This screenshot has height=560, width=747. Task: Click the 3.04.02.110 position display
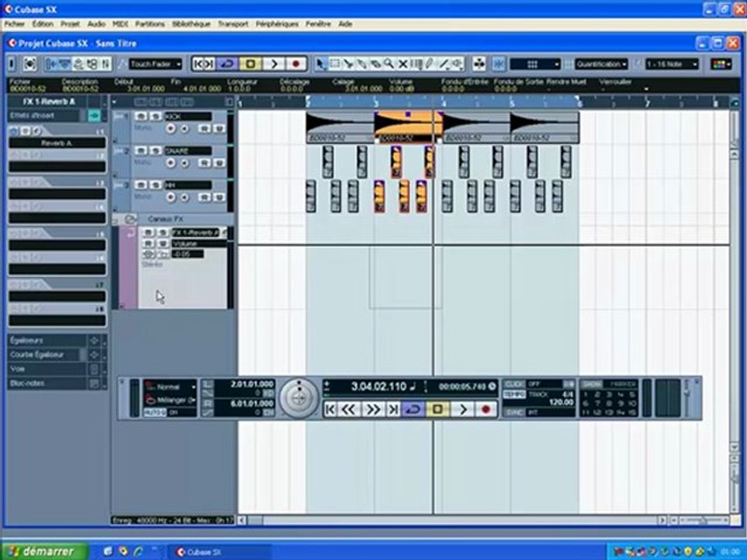coord(379,387)
